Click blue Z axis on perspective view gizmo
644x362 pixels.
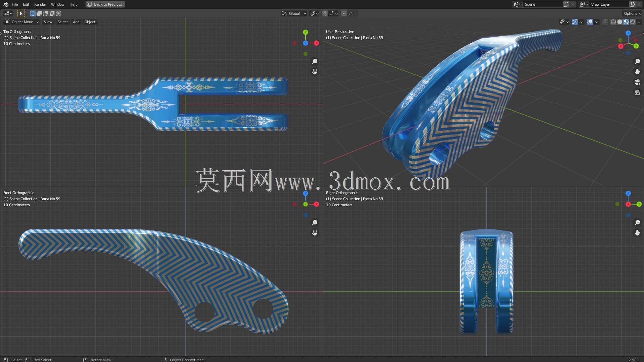click(x=628, y=33)
